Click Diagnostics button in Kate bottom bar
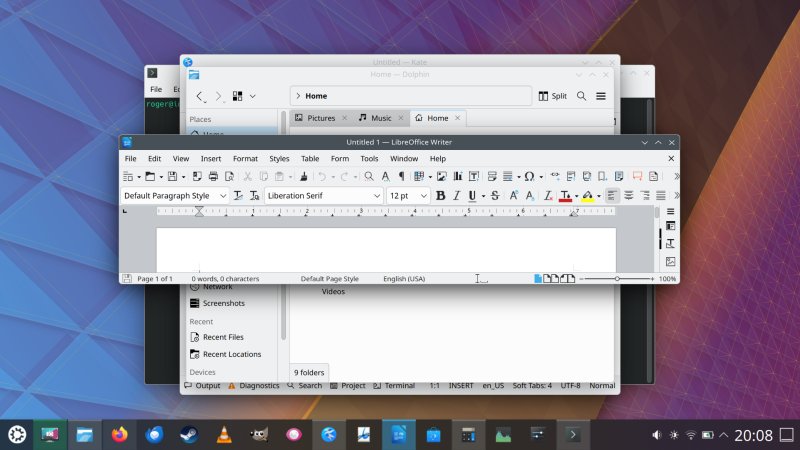This screenshot has height=450, width=800. click(x=254, y=386)
